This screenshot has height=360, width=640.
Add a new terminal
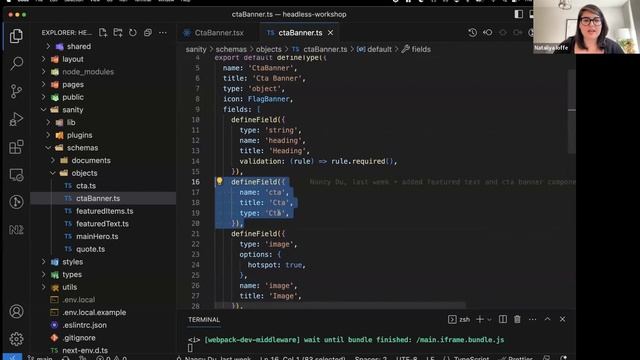coord(480,319)
